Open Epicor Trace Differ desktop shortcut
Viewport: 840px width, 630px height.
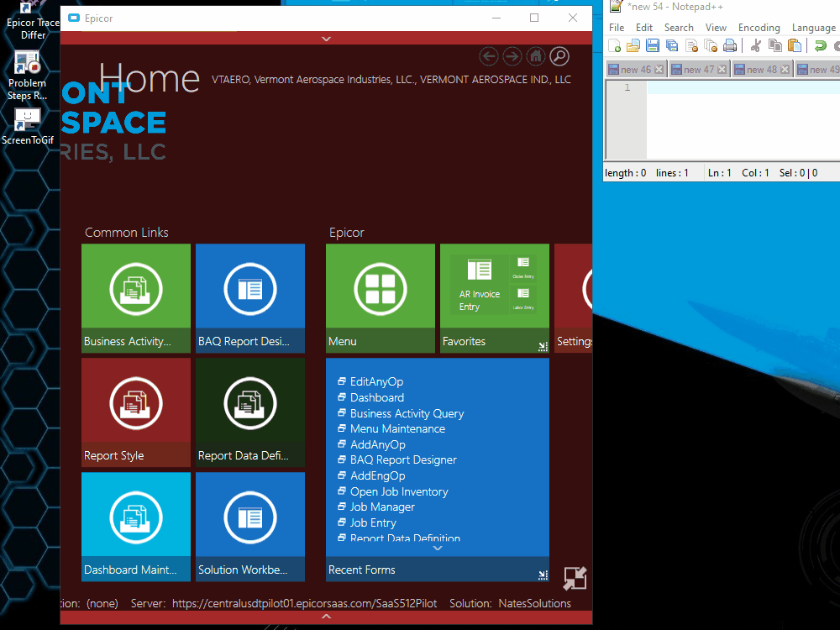coord(31,20)
